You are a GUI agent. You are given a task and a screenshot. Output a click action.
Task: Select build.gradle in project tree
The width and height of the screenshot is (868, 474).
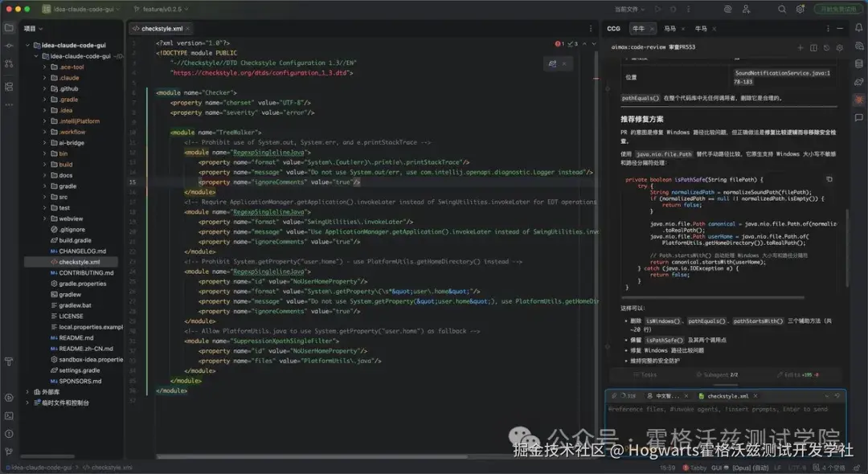76,240
